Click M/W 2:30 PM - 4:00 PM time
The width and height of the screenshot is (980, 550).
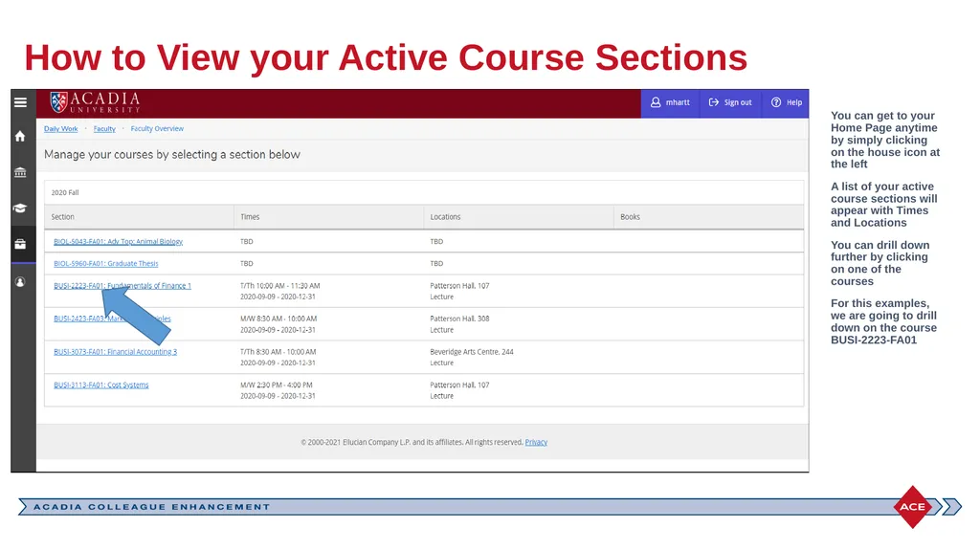(277, 385)
